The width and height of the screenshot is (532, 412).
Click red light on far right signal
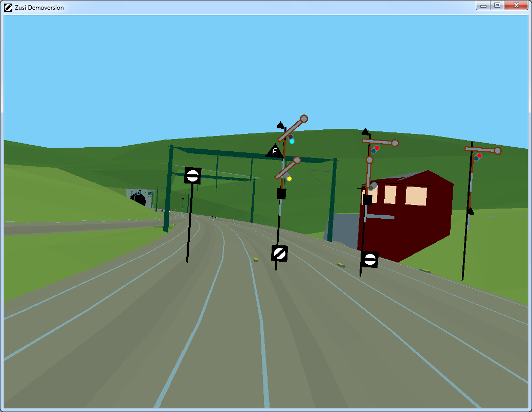point(479,155)
